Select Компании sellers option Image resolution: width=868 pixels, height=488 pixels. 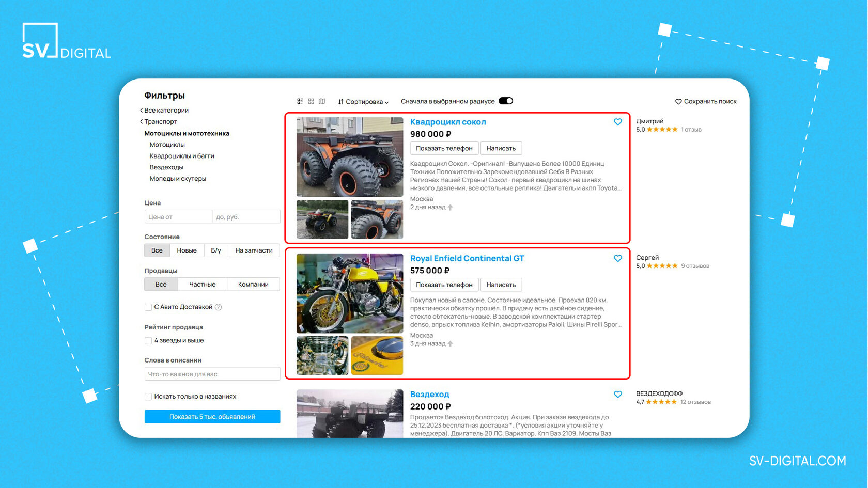[x=253, y=285]
